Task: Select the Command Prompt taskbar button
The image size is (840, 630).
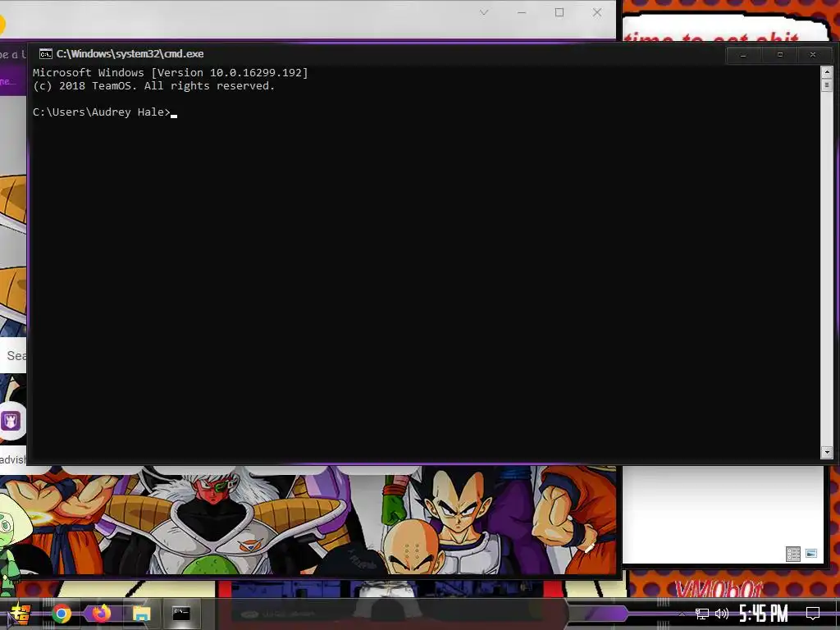Action: tap(181, 614)
